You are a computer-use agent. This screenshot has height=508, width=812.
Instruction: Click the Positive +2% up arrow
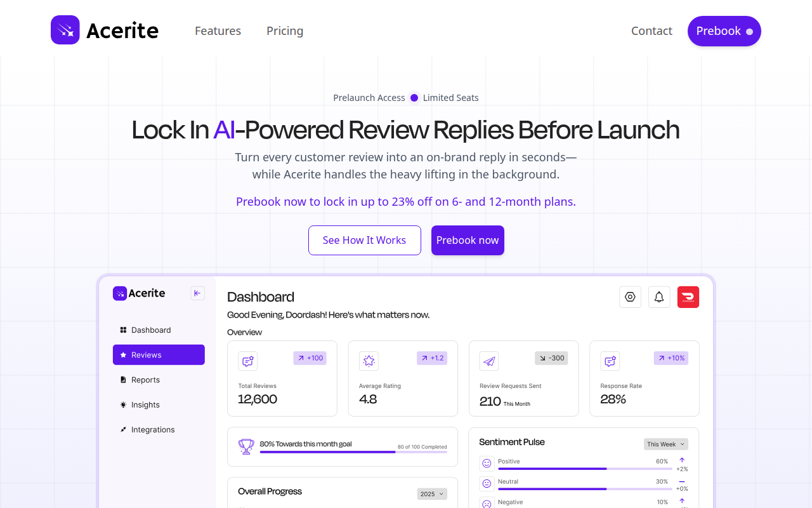pos(682,460)
